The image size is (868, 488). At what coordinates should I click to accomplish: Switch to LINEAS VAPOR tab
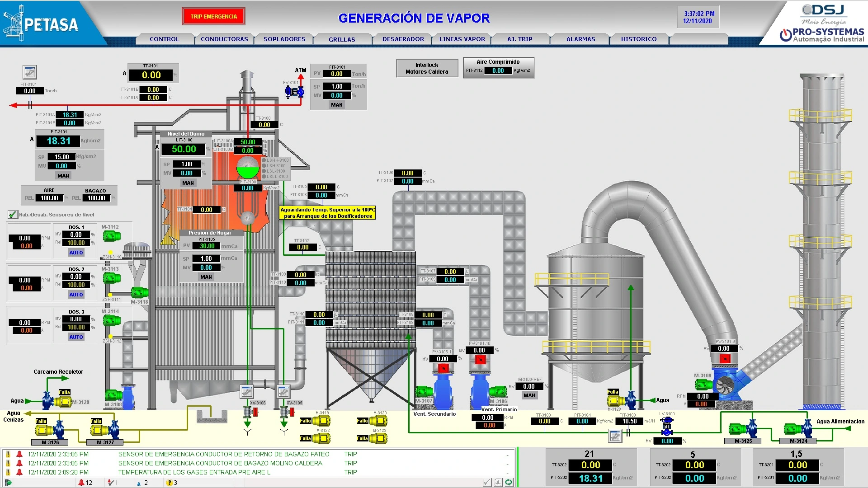[x=462, y=39]
